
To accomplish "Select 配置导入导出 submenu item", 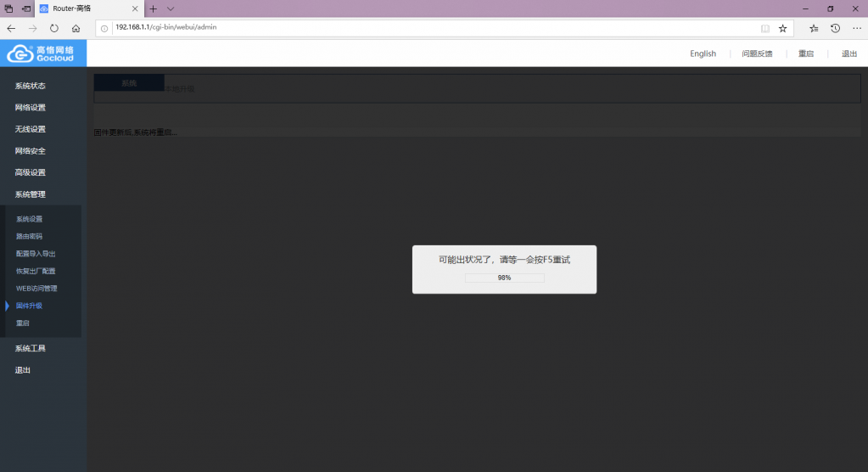I will point(36,254).
